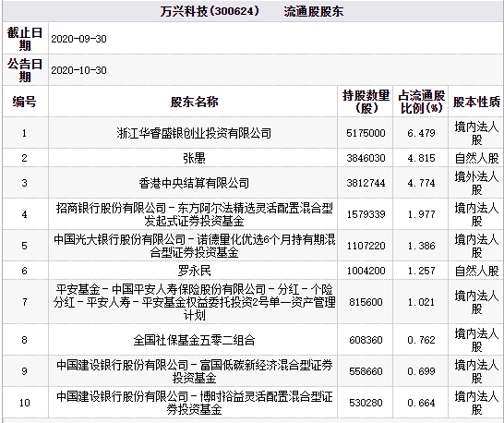The image size is (504, 423).
Task: Select 平安基金 平安人寿 asset plan name
Action: tap(194, 302)
